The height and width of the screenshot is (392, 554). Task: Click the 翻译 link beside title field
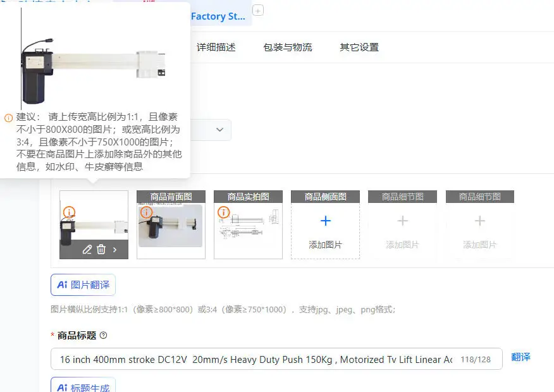[520, 357]
